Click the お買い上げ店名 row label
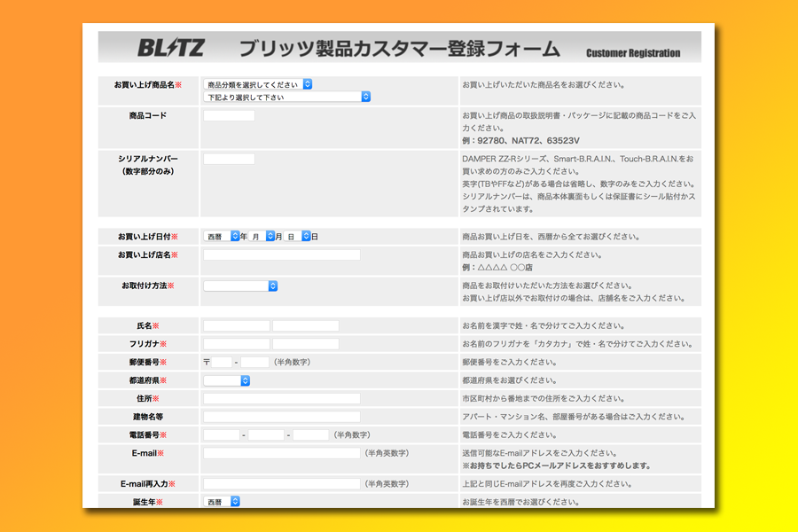 click(148, 255)
